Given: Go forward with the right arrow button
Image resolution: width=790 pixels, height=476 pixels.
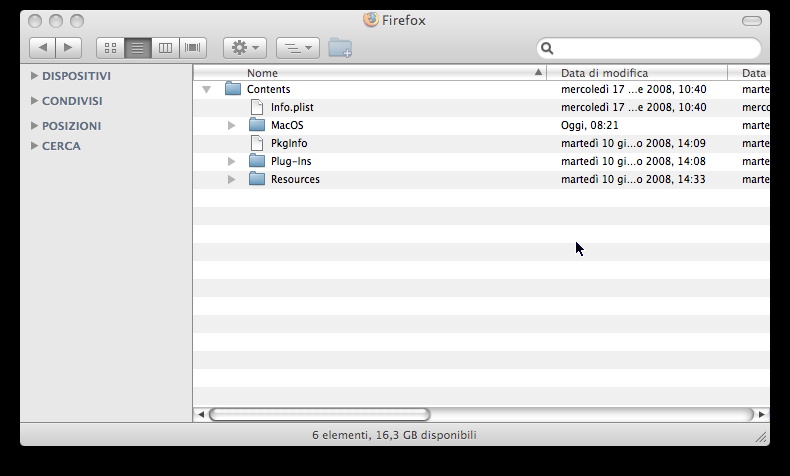Looking at the screenshot, I should coord(69,48).
